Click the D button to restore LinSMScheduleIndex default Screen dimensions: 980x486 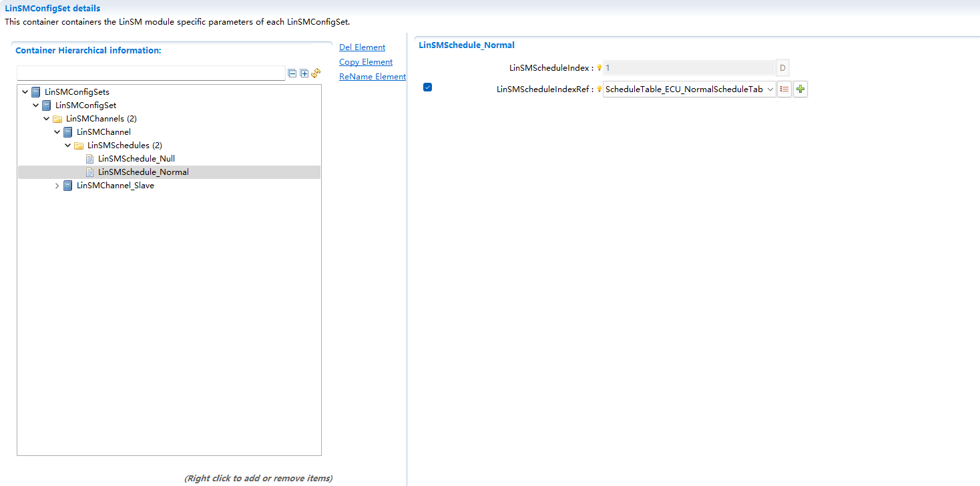[x=782, y=67]
